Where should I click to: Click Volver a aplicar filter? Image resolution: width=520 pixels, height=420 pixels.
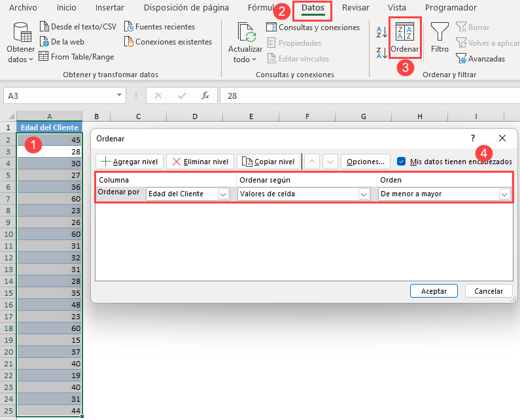tap(487, 43)
